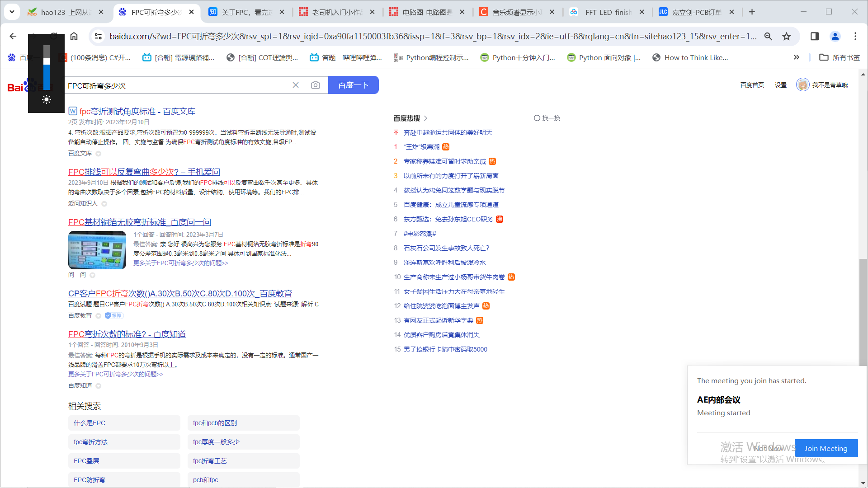
Task: Open the 電源環路補 bookmark
Action: pyautogui.click(x=178, y=57)
